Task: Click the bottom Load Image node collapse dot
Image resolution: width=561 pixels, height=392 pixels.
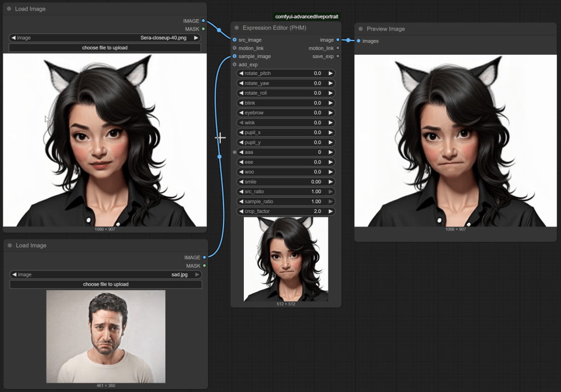Action: tap(9, 246)
